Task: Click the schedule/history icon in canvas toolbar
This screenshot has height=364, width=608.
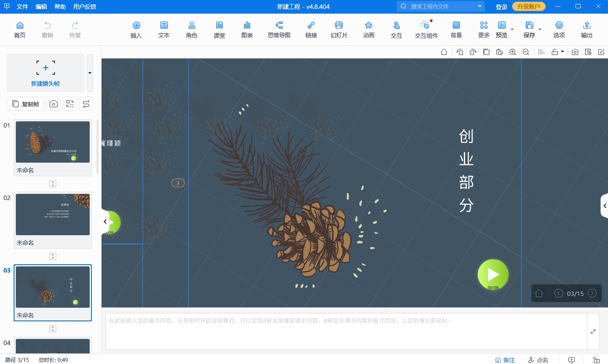Action: point(588,52)
